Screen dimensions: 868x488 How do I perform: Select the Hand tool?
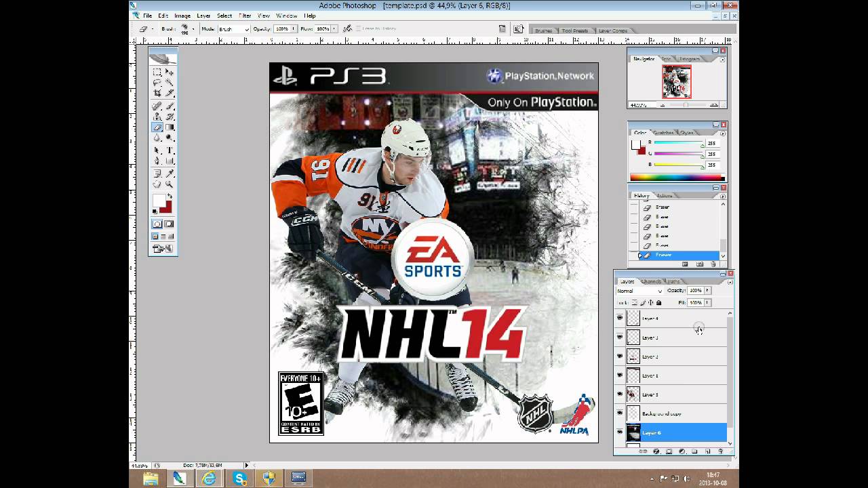point(157,184)
